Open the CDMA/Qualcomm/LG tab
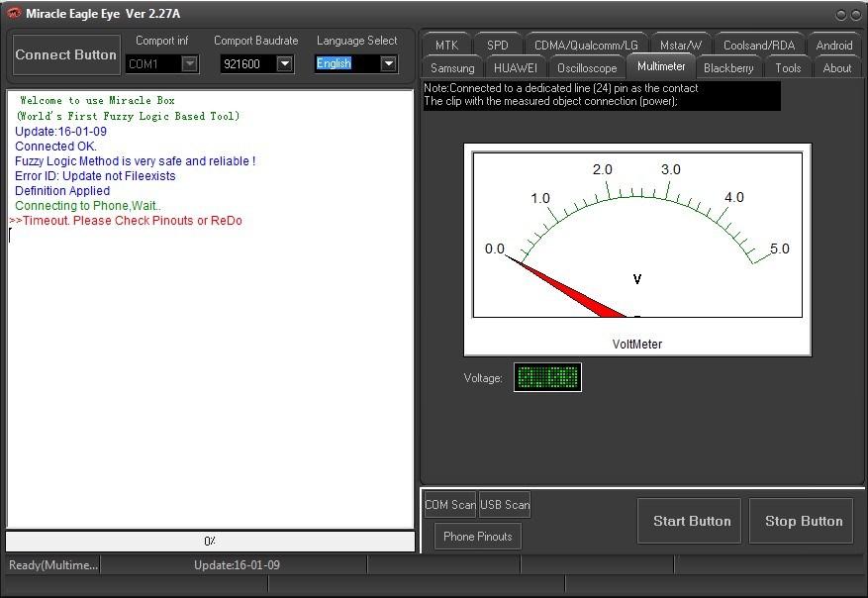The width and height of the screenshot is (868, 598). point(586,46)
